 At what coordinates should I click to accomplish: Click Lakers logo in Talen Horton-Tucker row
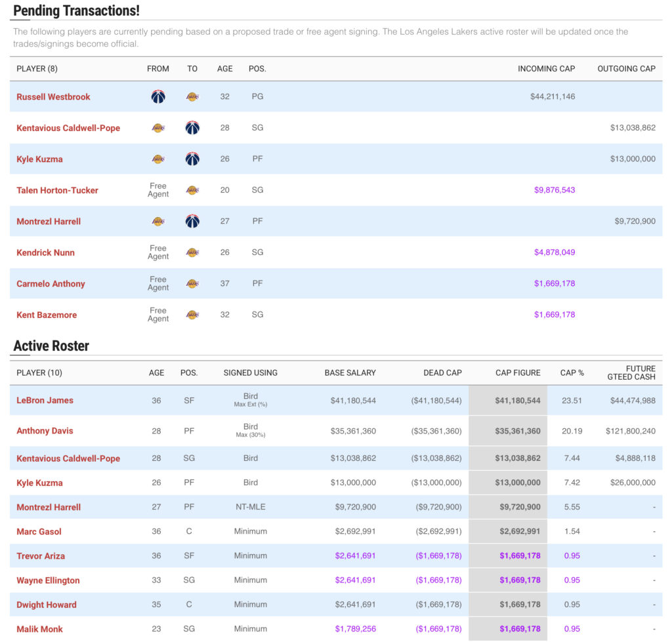pyautogui.click(x=192, y=190)
